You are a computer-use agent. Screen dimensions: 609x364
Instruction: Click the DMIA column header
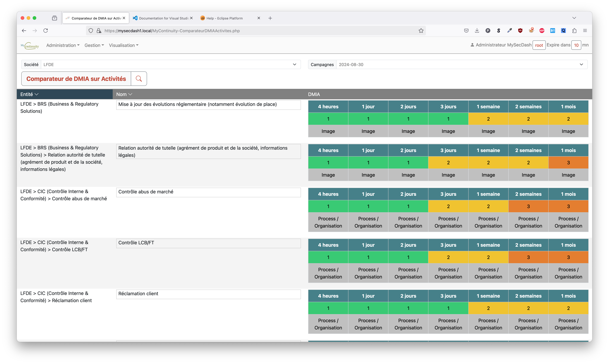314,94
